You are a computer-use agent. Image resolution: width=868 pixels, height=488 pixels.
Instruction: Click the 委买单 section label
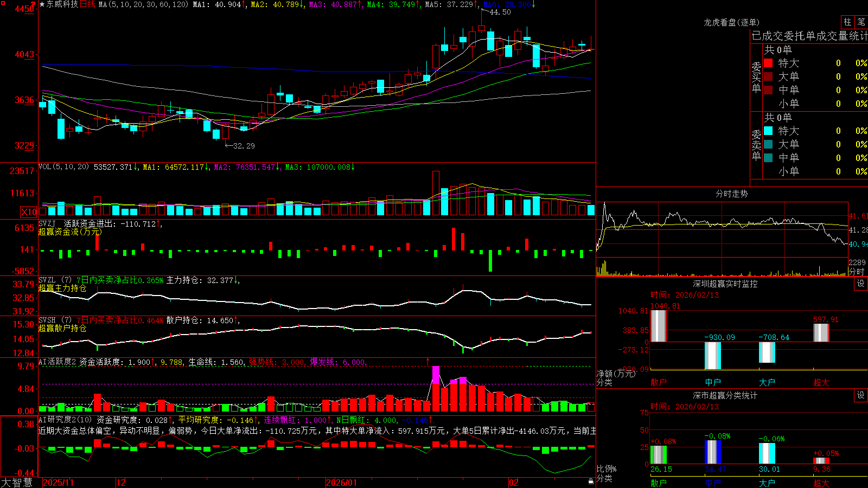pos(756,78)
